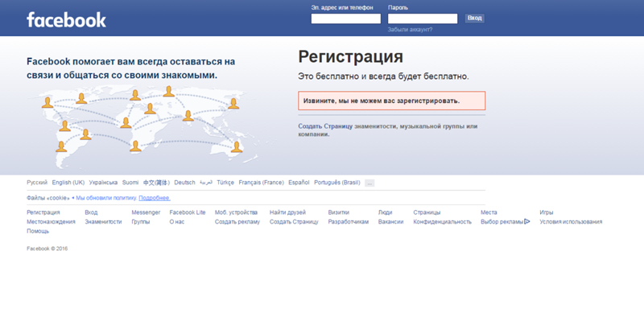Click the Файлы «cookie» notice text
This screenshot has height=329, width=644.
coord(48,198)
